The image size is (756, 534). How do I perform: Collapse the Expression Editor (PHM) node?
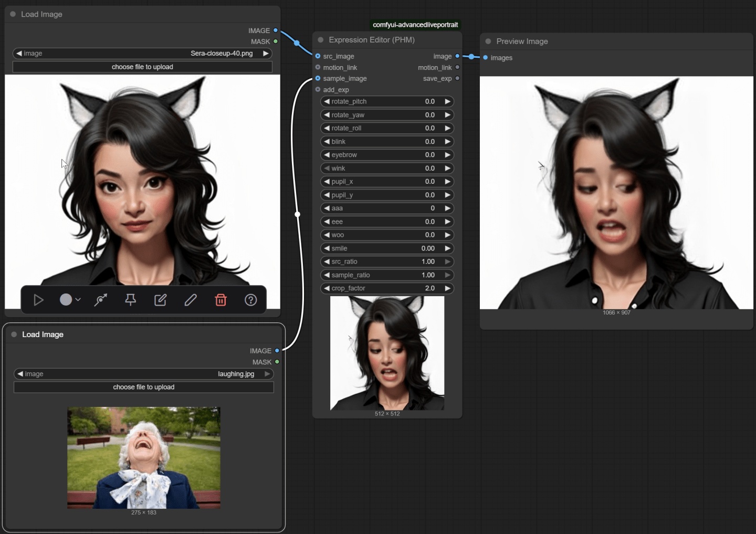(x=321, y=40)
